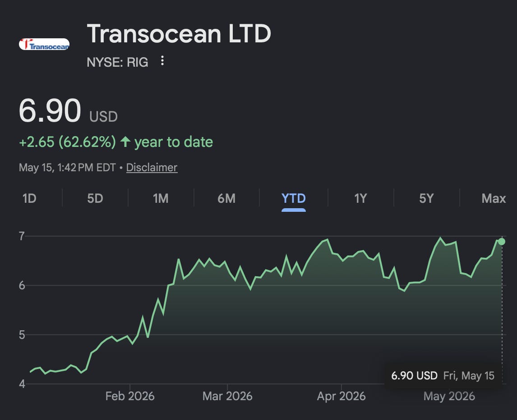517x420 pixels.
Task: Click the Transocean company logo
Action: pos(44,44)
